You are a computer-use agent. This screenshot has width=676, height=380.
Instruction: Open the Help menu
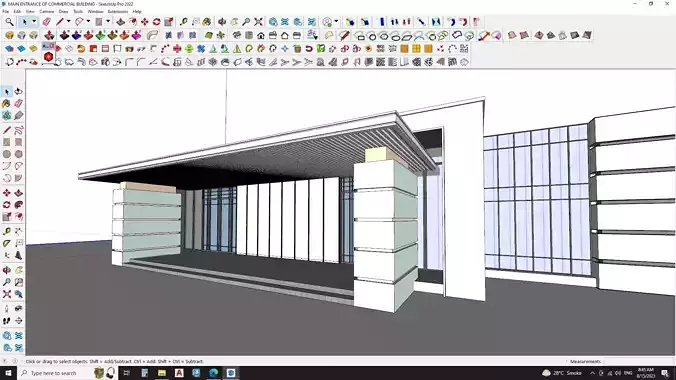click(x=137, y=12)
